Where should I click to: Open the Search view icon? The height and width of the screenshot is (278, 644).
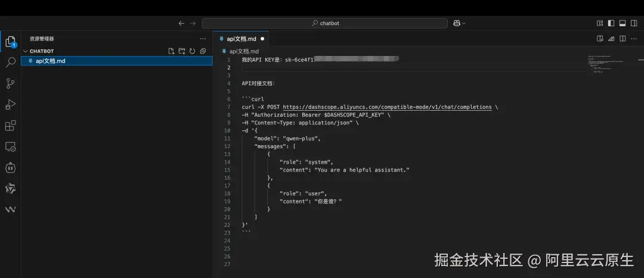coord(10,63)
